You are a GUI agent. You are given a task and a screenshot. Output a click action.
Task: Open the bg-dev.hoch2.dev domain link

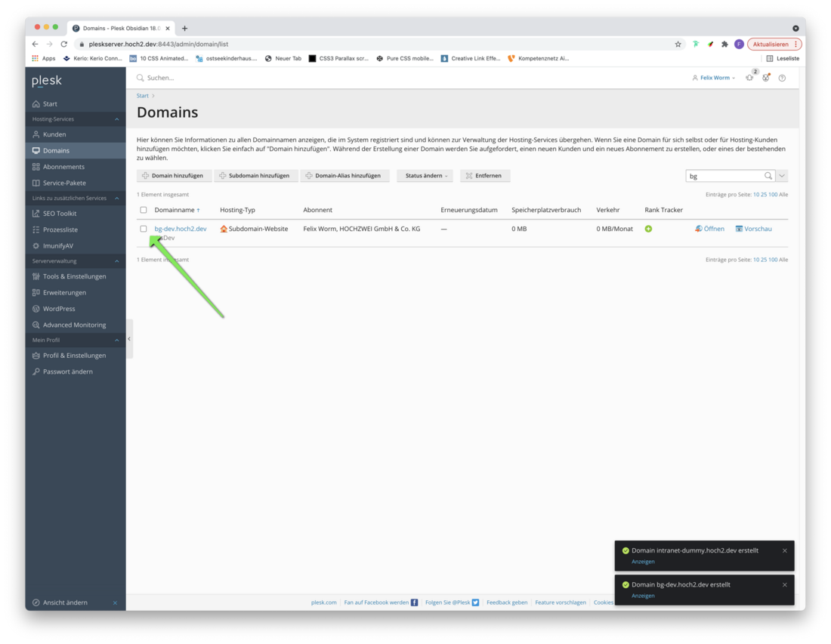[181, 229]
